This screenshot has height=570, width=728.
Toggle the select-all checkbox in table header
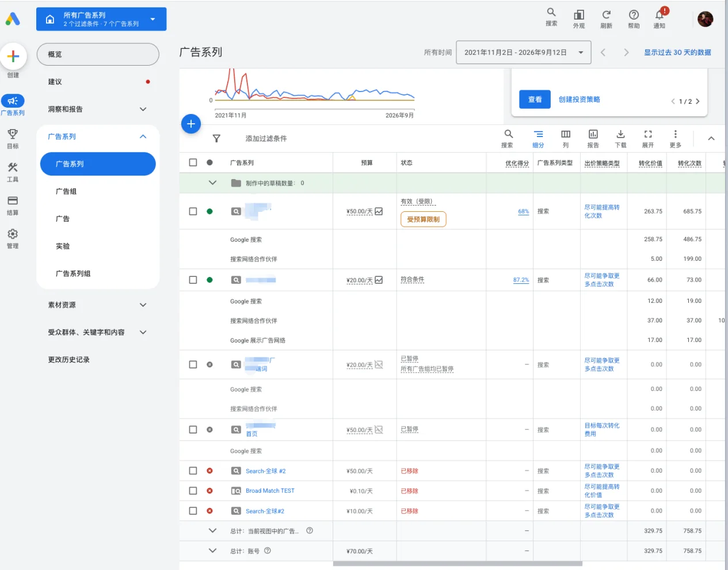[193, 162]
